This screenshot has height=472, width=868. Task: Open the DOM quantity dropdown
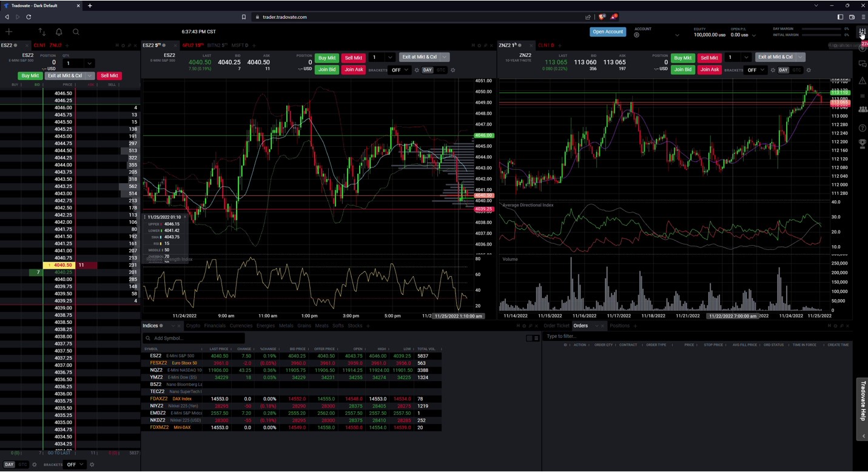click(x=89, y=63)
